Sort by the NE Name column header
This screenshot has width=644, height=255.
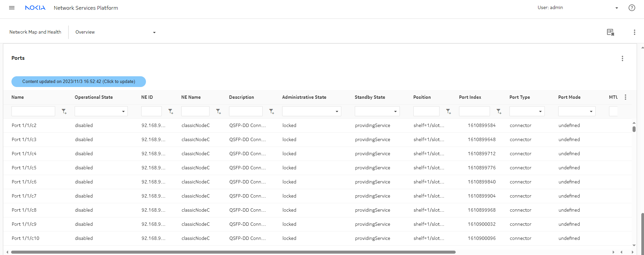(x=191, y=97)
